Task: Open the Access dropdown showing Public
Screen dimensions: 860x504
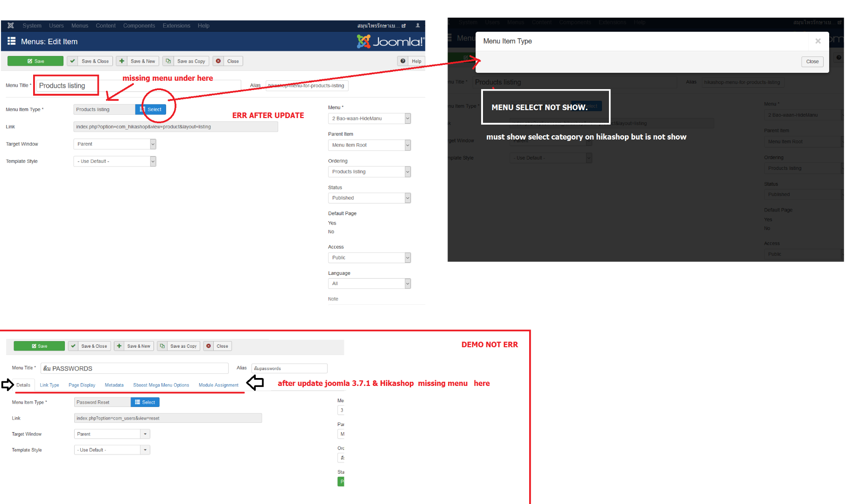Action: pos(370,258)
